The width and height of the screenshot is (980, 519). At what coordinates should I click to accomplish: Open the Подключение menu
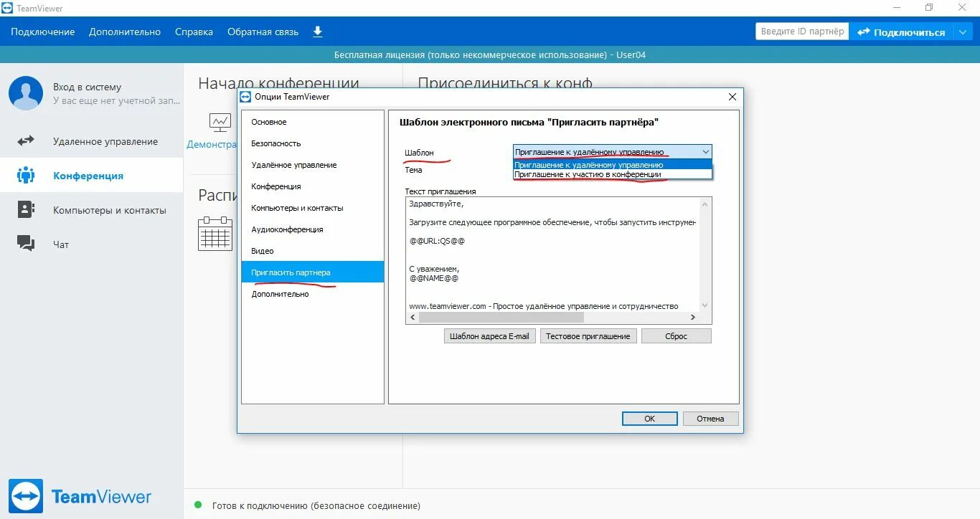click(x=43, y=32)
